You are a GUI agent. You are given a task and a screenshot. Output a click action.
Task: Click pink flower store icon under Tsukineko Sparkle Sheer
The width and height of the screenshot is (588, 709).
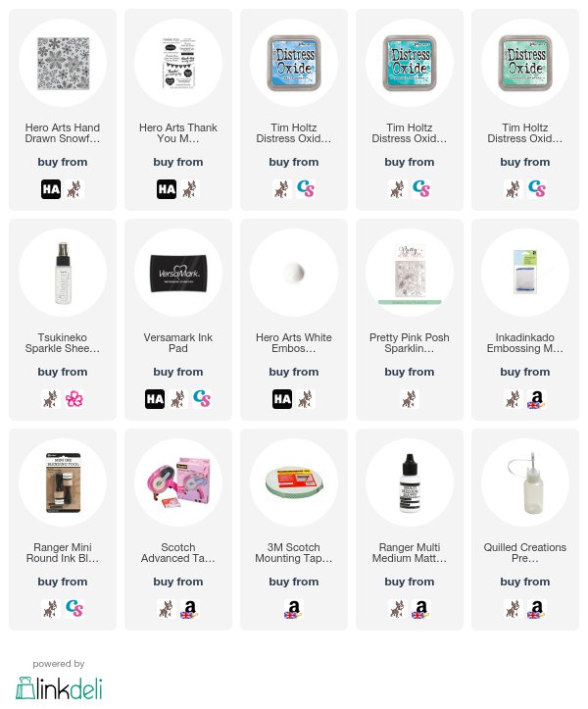(74, 399)
